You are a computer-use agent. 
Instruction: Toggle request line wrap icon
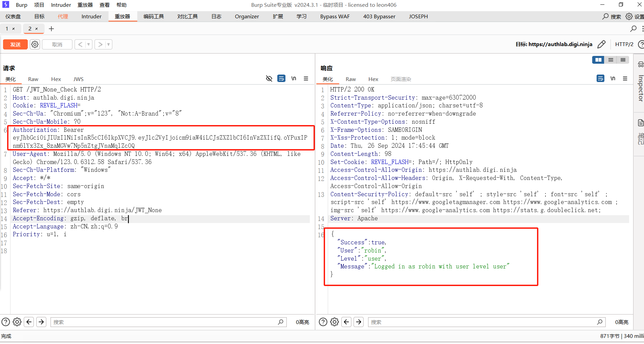(281, 79)
